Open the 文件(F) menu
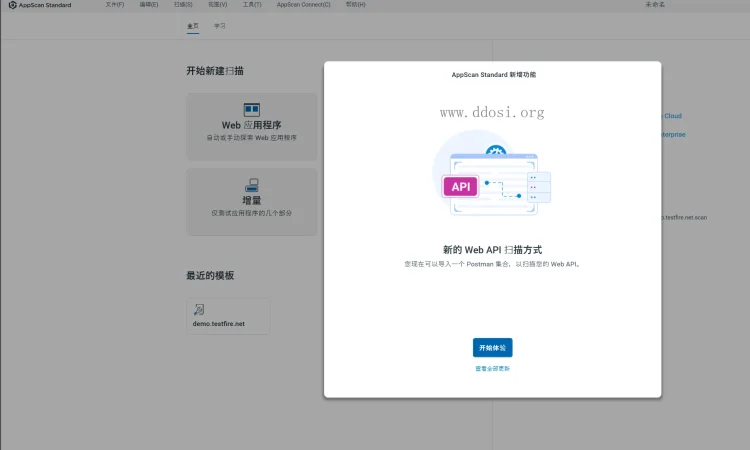 click(x=115, y=4)
